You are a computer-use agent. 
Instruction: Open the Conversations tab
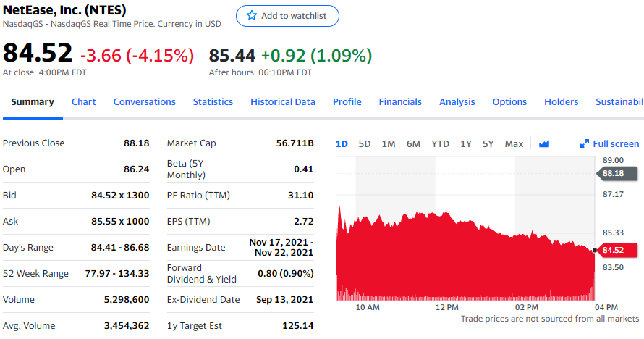coord(145,101)
